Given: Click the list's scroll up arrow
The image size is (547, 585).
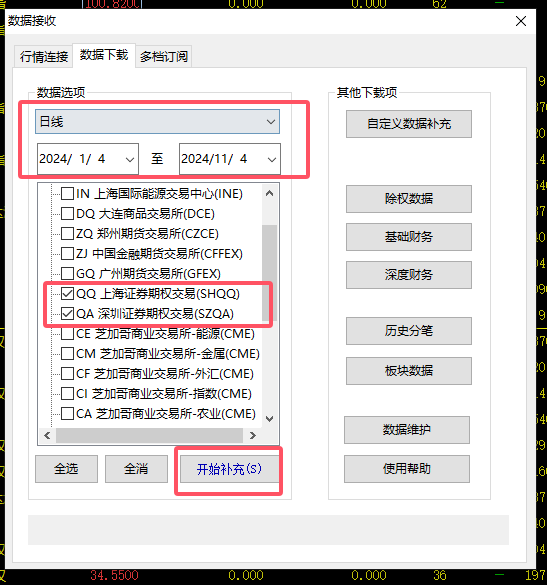Looking at the screenshot, I should pyautogui.click(x=269, y=193).
